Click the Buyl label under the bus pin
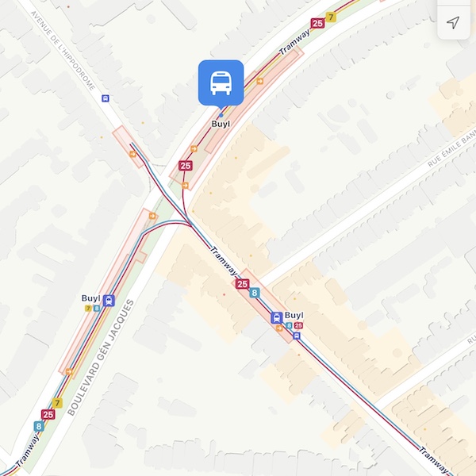 [221, 125]
